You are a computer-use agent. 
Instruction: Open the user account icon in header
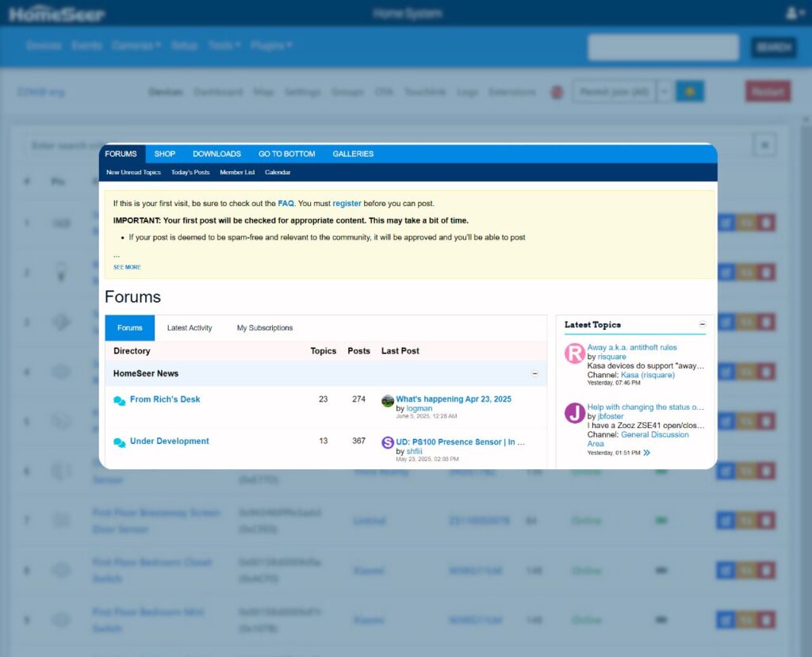tap(792, 13)
